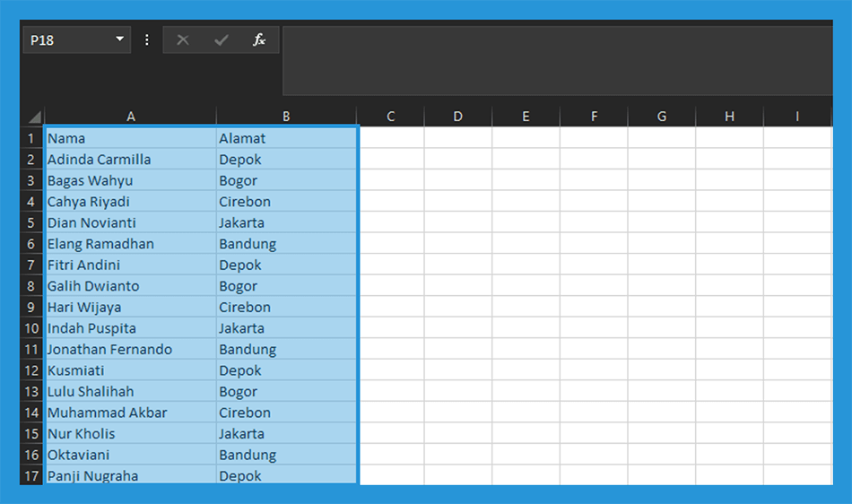This screenshot has height=504, width=852.
Task: Click 'Jakarta' next to Nur Kholis
Action: (286, 433)
